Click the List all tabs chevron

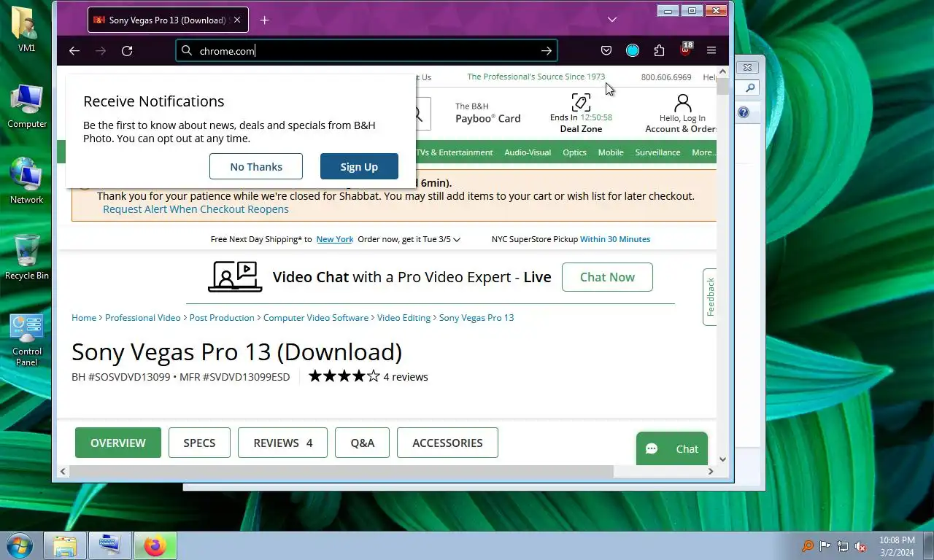(612, 20)
